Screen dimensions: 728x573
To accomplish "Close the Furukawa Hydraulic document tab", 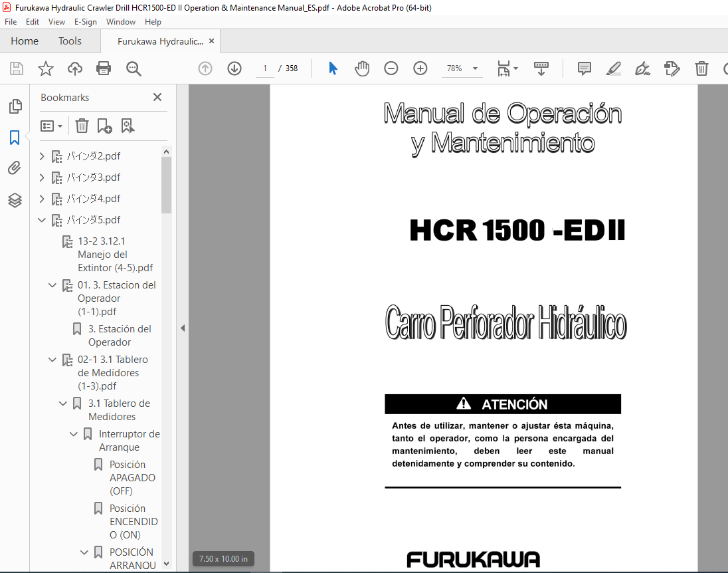I will coord(212,41).
